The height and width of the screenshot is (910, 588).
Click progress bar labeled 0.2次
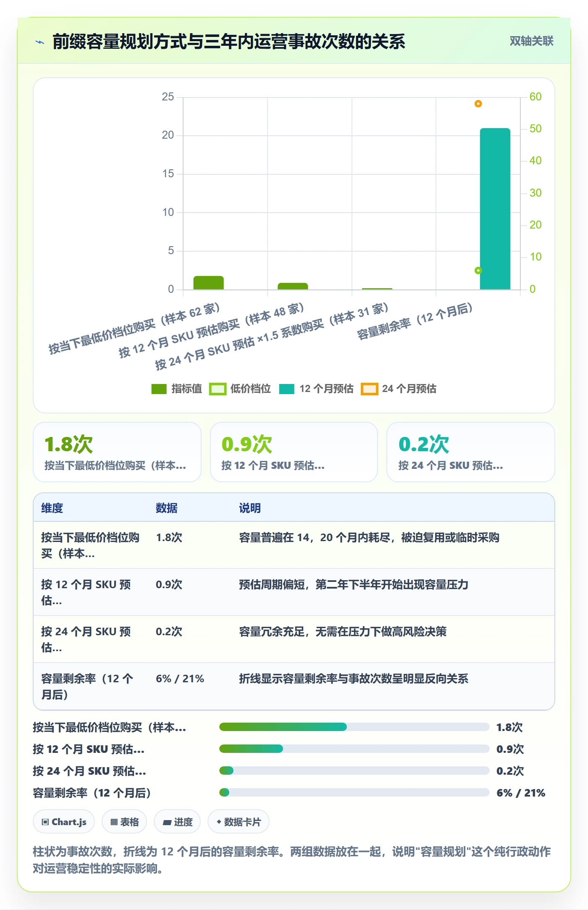pos(354,771)
